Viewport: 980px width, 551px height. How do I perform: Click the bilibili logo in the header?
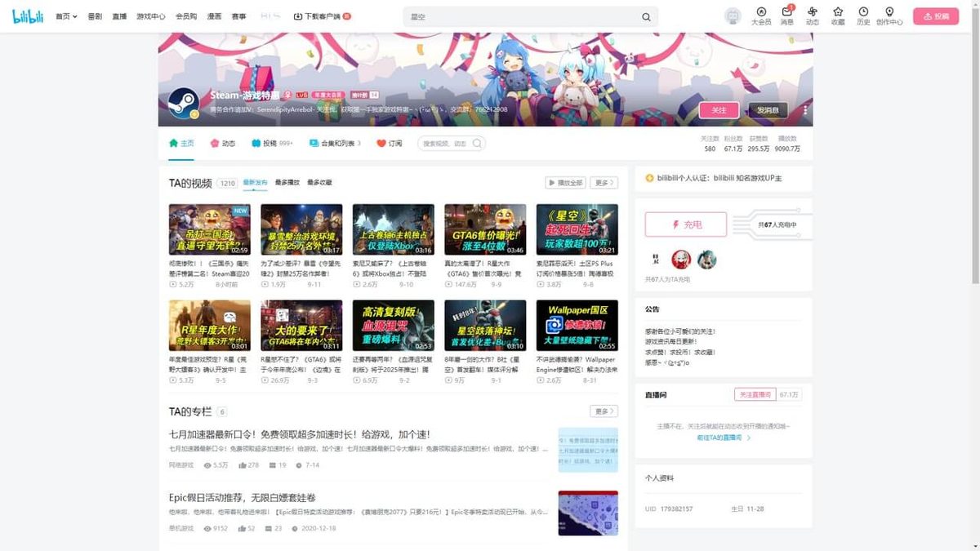click(26, 16)
